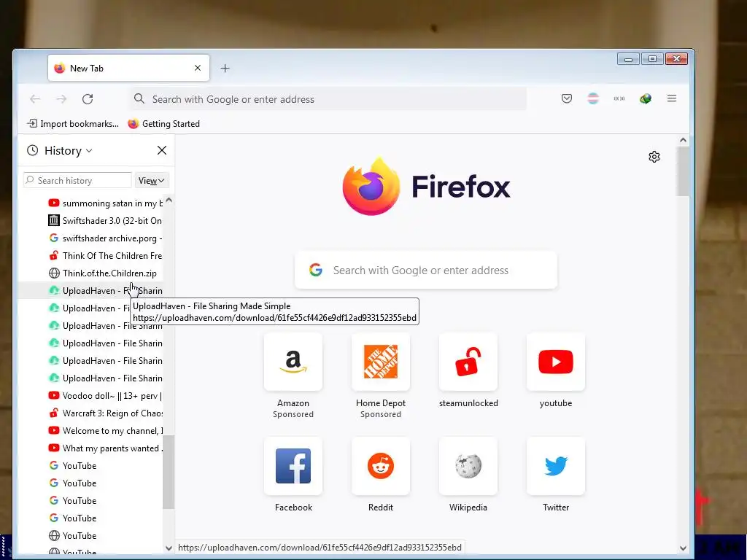Screen dimensions: 747x560
Task: Click the Search history field
Action: point(77,181)
